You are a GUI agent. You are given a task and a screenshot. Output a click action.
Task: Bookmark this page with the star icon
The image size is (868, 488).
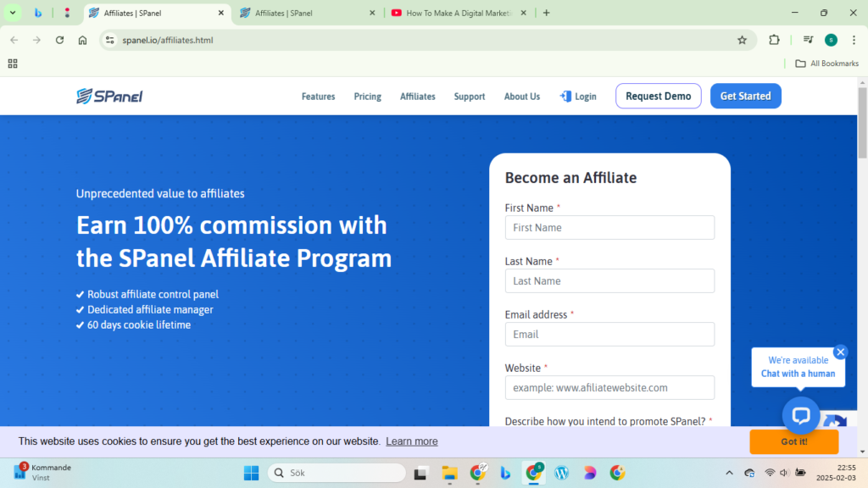pos(742,40)
